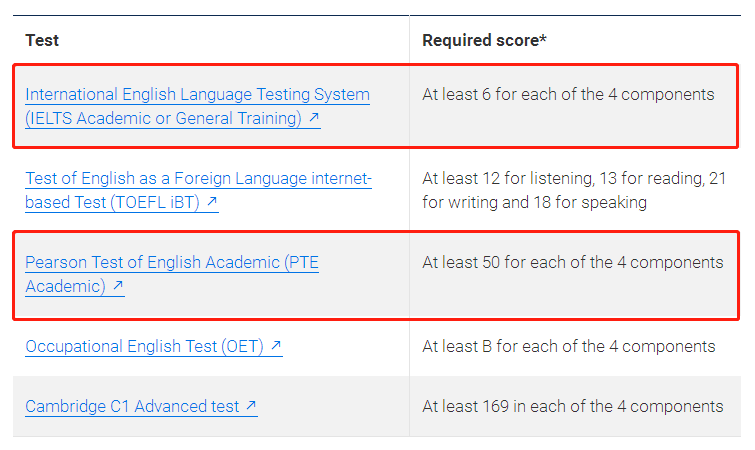
Task: Open the Occupational English Test (OET) link
Action: 144,347
